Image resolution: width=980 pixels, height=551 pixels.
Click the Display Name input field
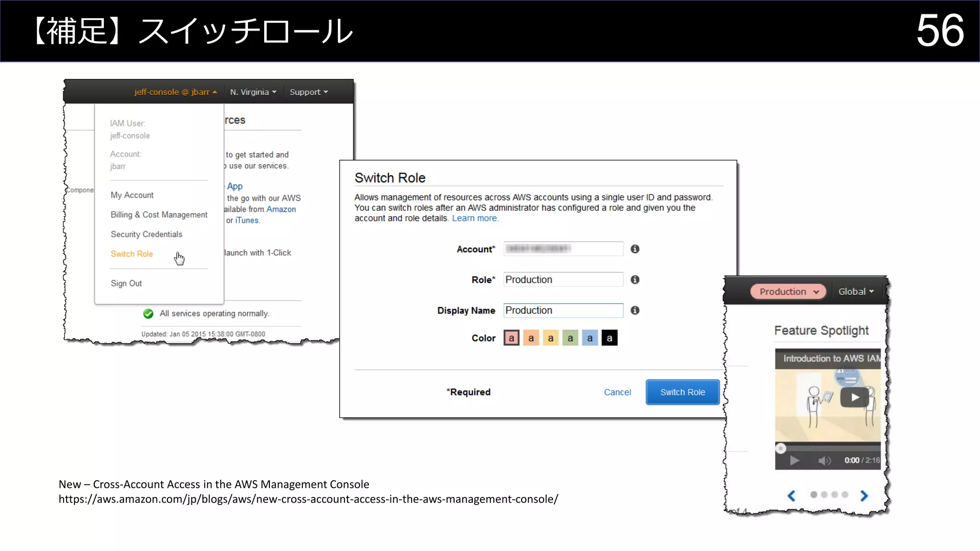[563, 310]
